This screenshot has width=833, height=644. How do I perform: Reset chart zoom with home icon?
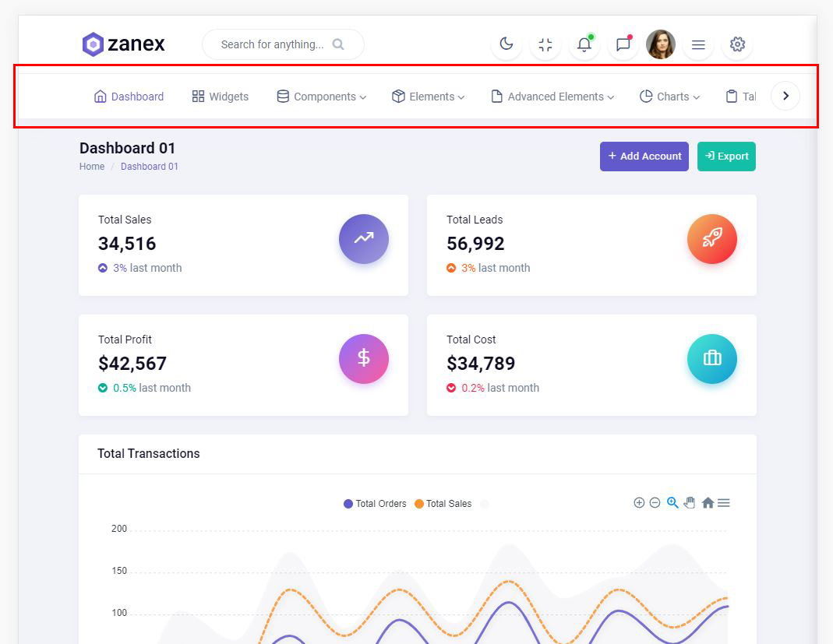click(x=708, y=503)
